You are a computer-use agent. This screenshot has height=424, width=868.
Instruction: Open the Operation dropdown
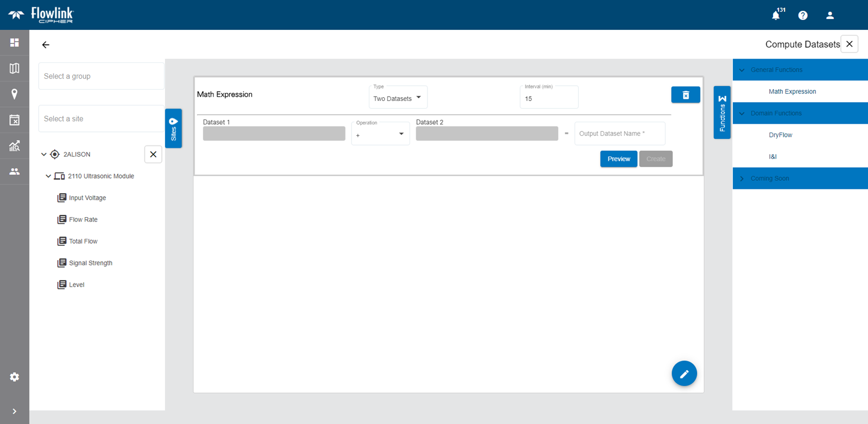click(380, 134)
